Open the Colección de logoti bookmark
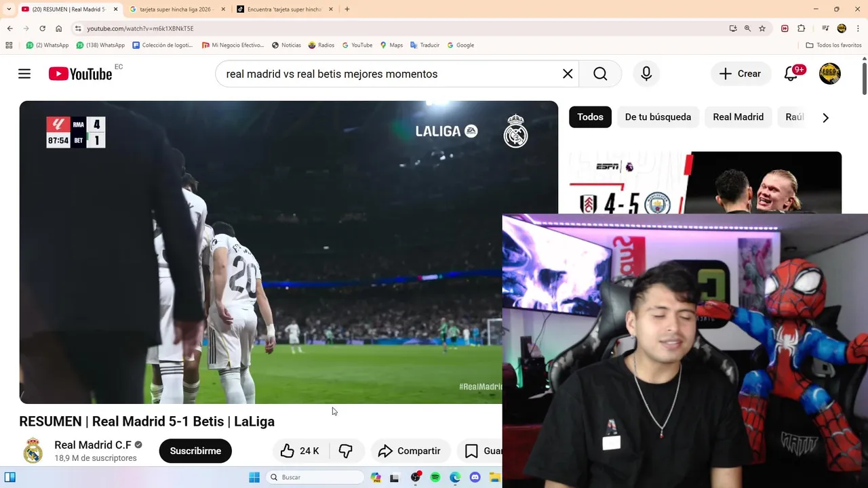Viewport: 868px width, 488px height. click(x=163, y=45)
